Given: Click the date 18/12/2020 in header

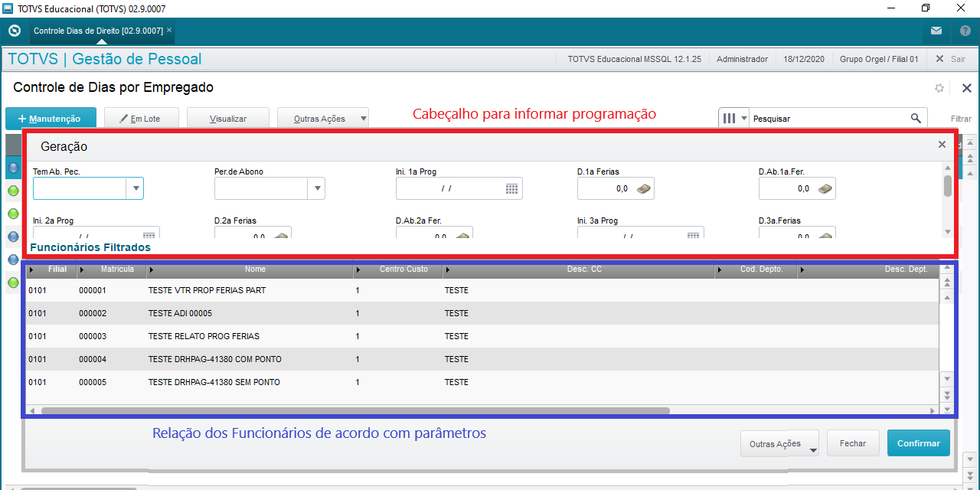Looking at the screenshot, I should tap(804, 59).
